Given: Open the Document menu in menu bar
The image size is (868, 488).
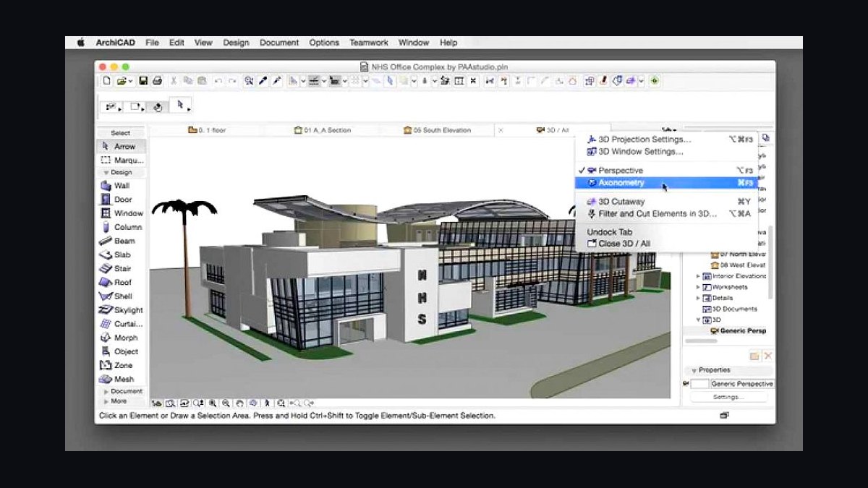Looking at the screenshot, I should pyautogui.click(x=279, y=43).
